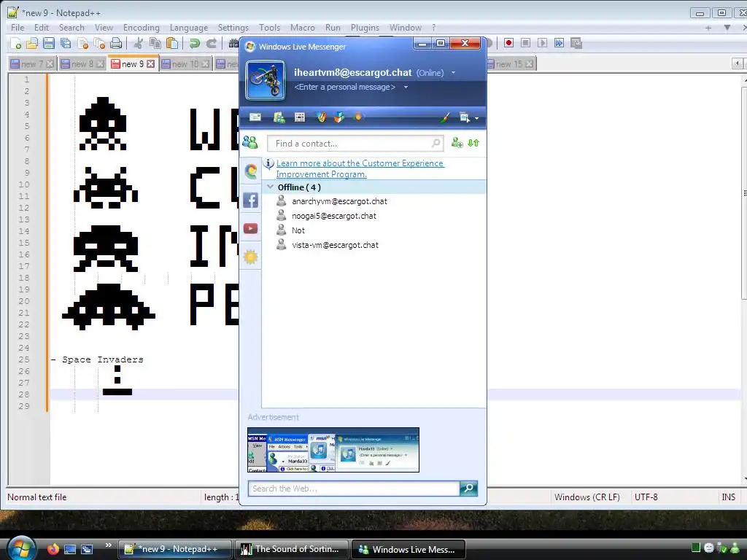
Task: Open the Search menu in Notepad++
Action: (x=71, y=28)
